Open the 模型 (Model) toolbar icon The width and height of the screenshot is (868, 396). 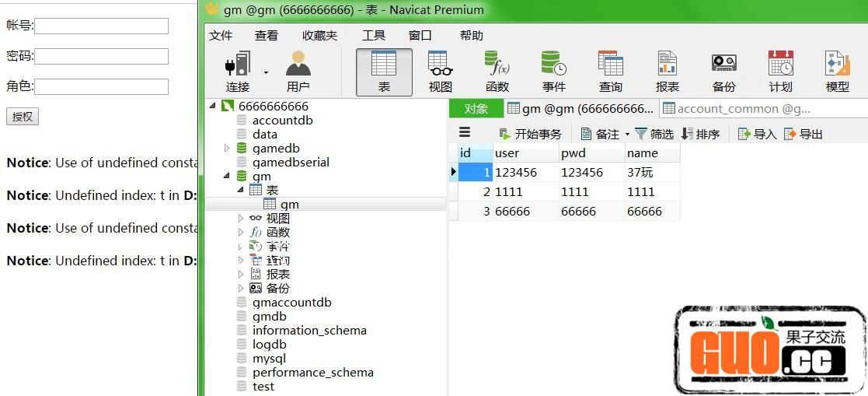(837, 72)
